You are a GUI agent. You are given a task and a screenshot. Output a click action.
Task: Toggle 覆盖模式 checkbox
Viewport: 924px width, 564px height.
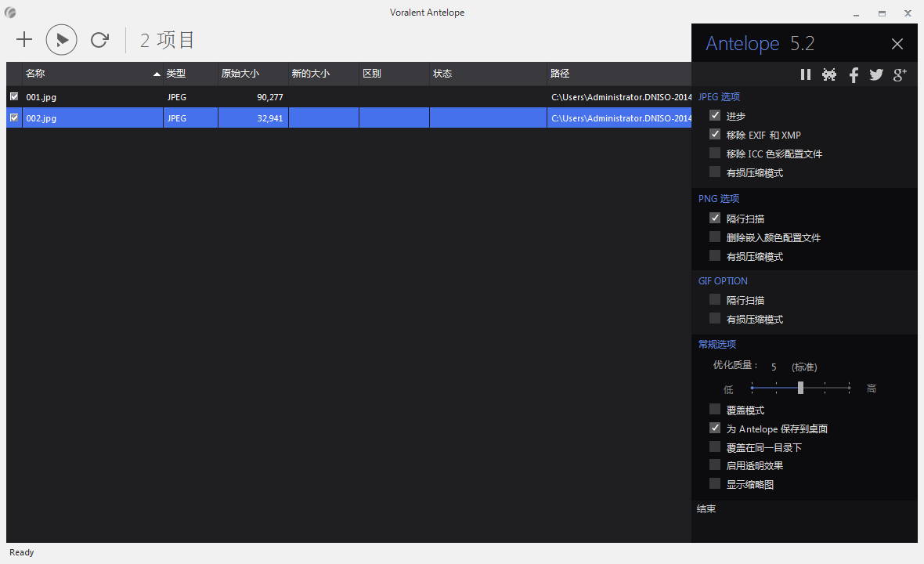pos(715,409)
